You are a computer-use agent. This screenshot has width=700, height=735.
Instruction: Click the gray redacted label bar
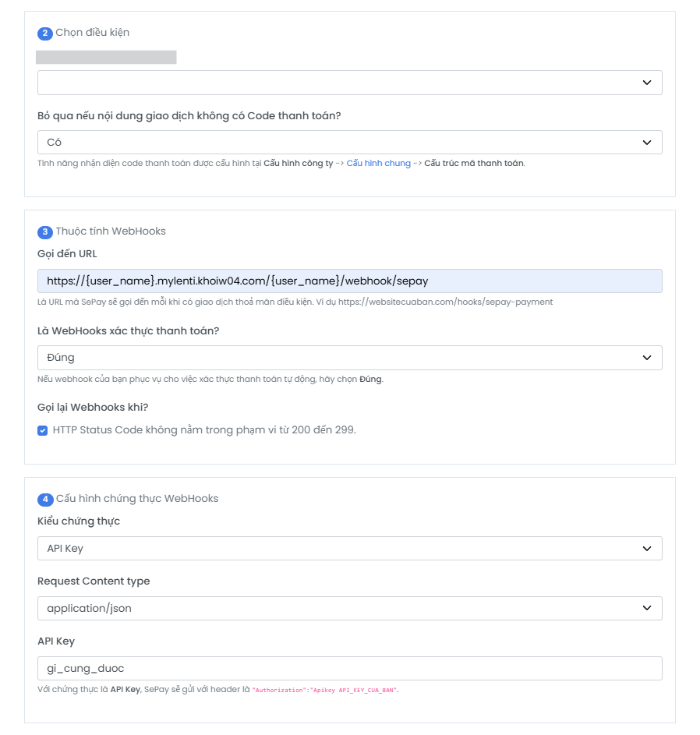point(106,57)
